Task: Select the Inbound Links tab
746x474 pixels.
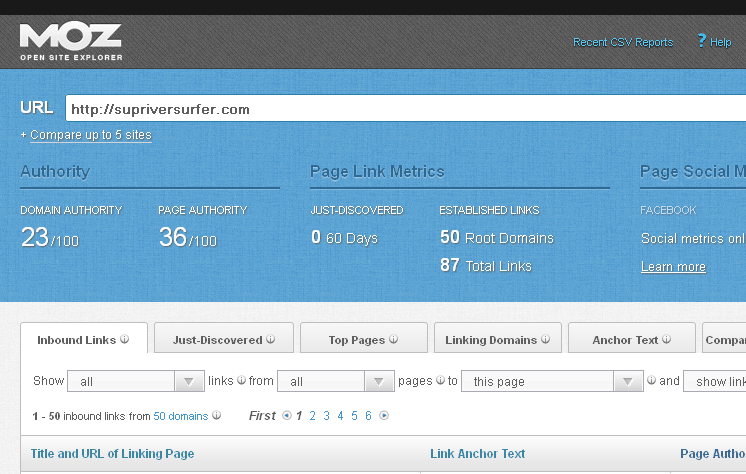Action: (x=84, y=338)
